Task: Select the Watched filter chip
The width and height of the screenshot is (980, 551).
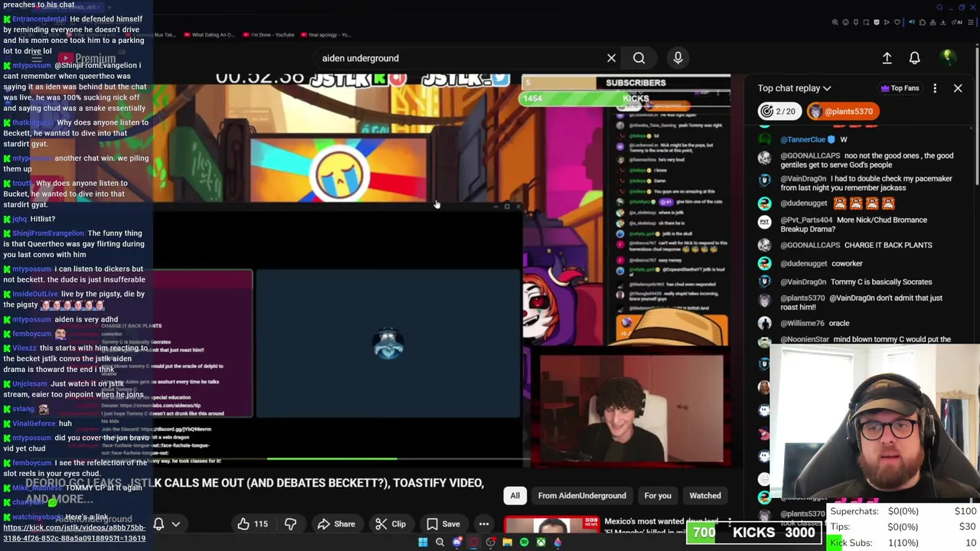Action: (705, 496)
